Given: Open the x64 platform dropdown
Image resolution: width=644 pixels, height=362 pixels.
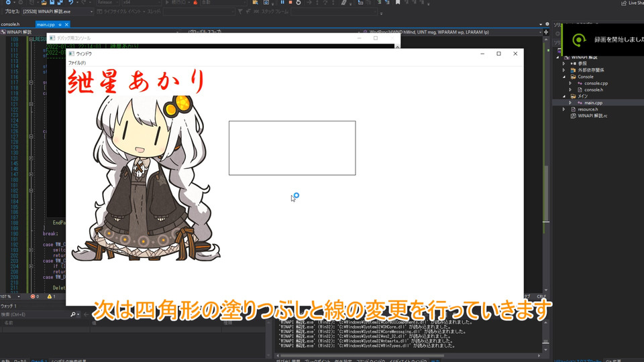Looking at the screenshot, I should [x=141, y=2].
